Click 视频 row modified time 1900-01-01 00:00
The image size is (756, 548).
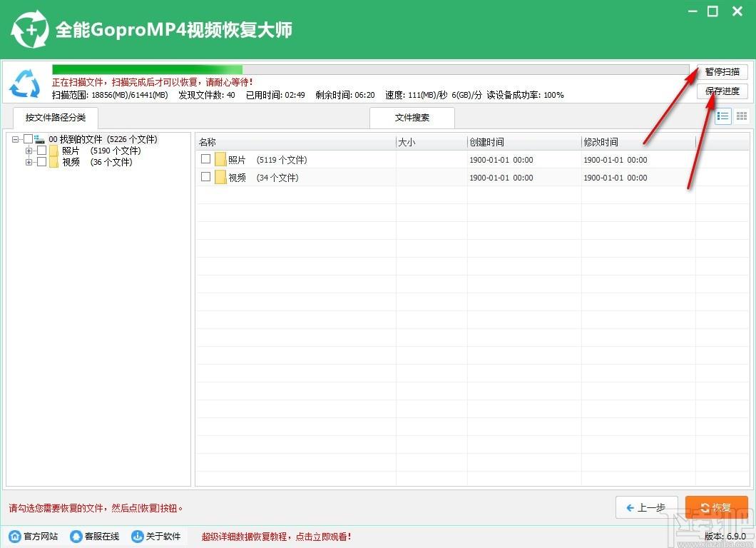615,178
